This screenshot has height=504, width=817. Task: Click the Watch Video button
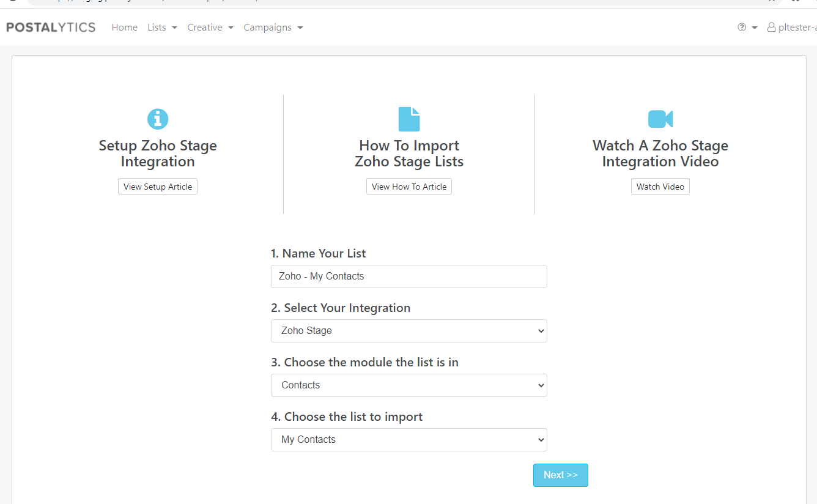pyautogui.click(x=660, y=187)
